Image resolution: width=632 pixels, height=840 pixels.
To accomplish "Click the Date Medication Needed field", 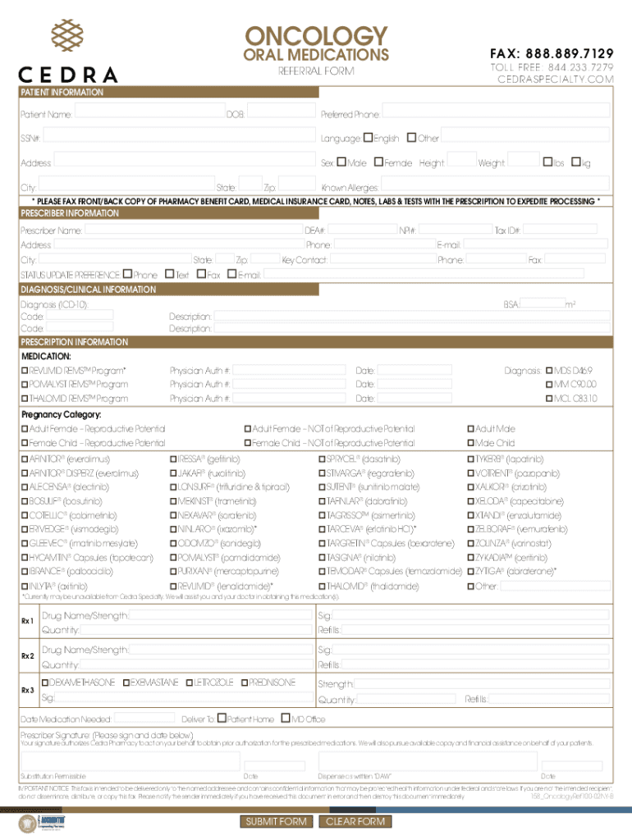I will click(x=144, y=717).
